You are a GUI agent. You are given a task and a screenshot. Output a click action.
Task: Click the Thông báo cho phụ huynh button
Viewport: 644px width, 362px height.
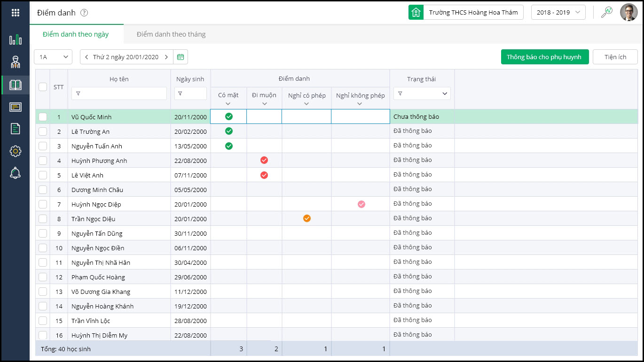tap(544, 57)
